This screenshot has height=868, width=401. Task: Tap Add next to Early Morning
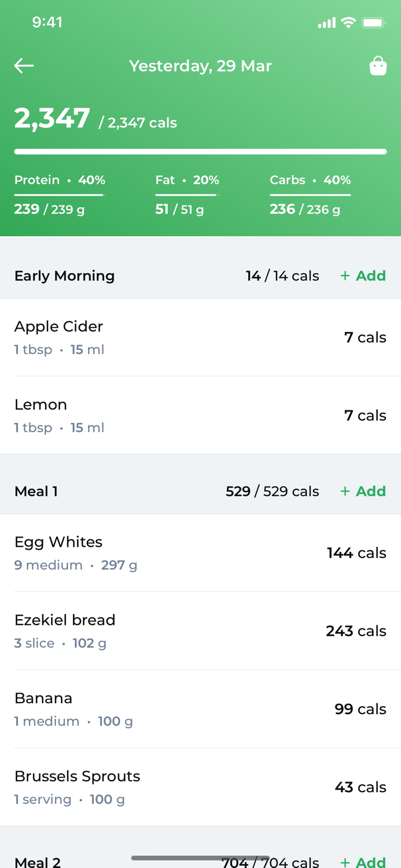coord(363,276)
